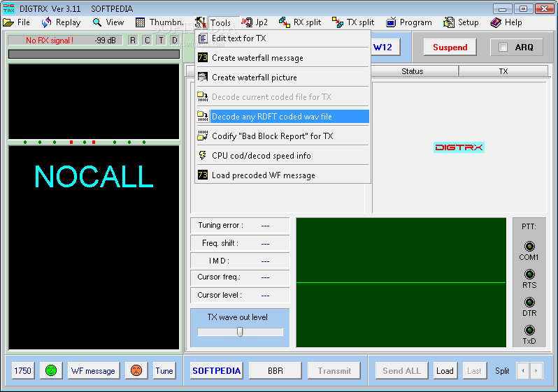The image size is (558, 392).
Task: Click the folder icon beside Decode any RDFT
Action: (x=203, y=116)
